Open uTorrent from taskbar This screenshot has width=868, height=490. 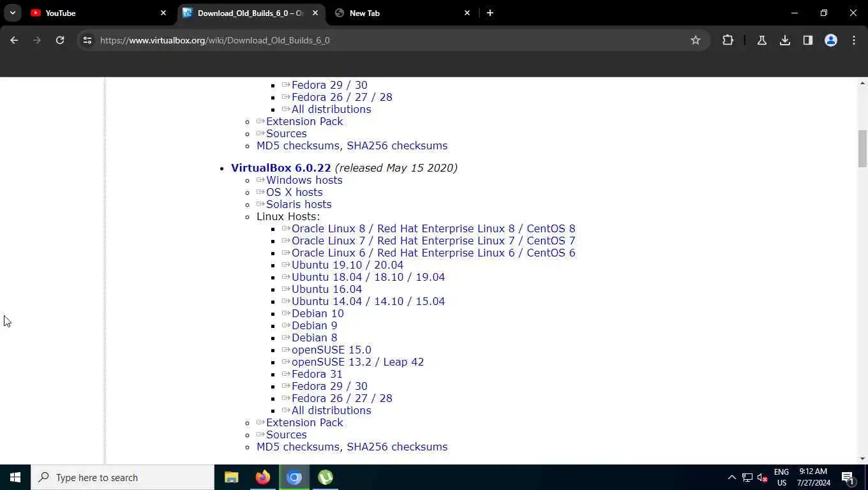point(325,477)
